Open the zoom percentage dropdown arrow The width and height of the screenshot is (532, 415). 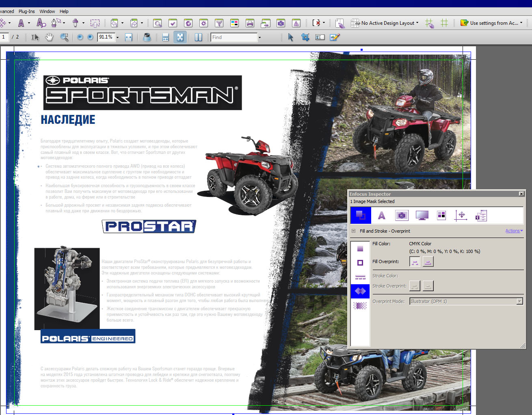click(x=118, y=37)
